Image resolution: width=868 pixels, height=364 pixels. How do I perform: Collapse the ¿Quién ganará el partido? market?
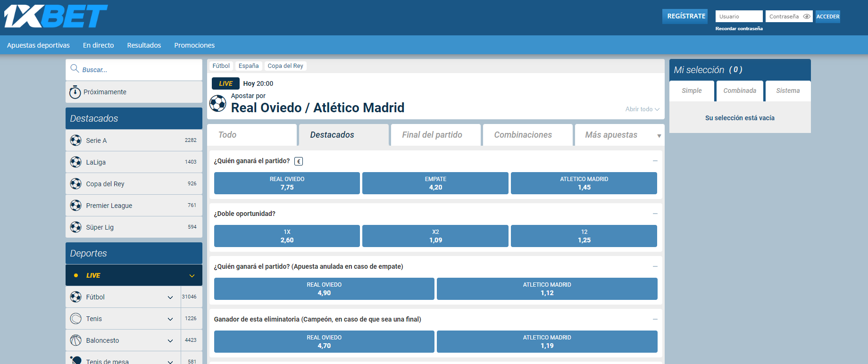655,161
